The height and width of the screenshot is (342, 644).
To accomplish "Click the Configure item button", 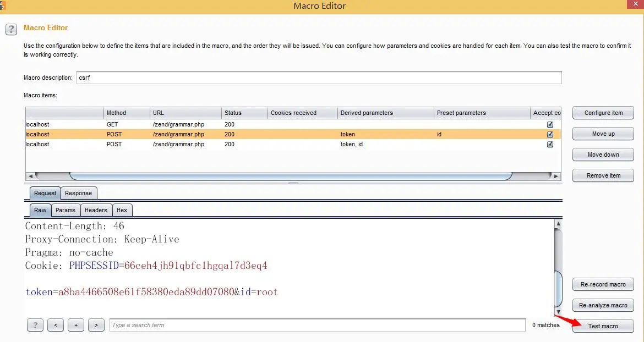I will click(603, 113).
